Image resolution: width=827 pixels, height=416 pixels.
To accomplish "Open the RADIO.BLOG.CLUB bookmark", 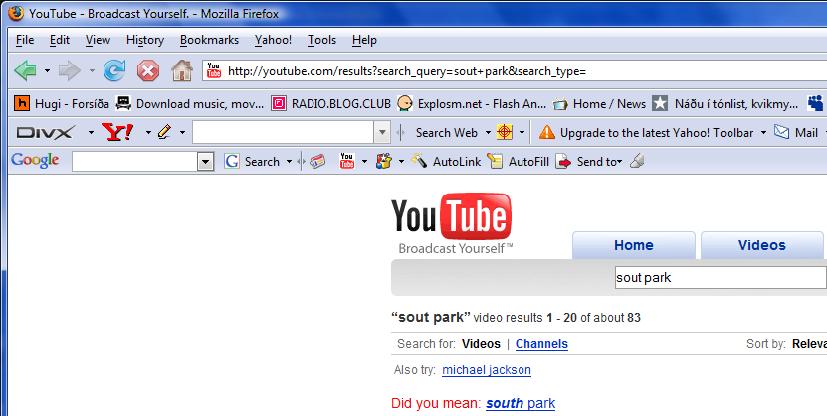I will pos(331,103).
